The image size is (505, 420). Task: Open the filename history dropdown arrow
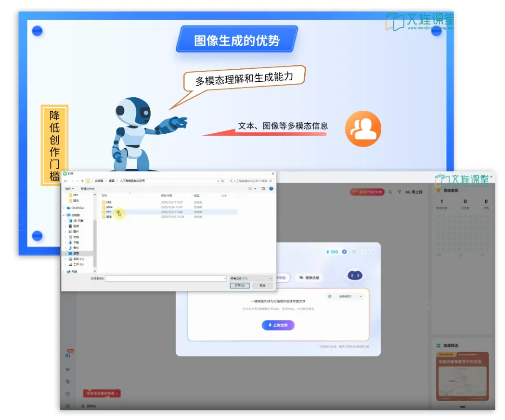pos(224,279)
